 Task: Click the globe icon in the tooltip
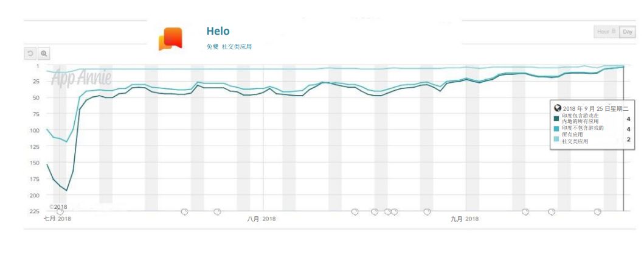coord(557,108)
